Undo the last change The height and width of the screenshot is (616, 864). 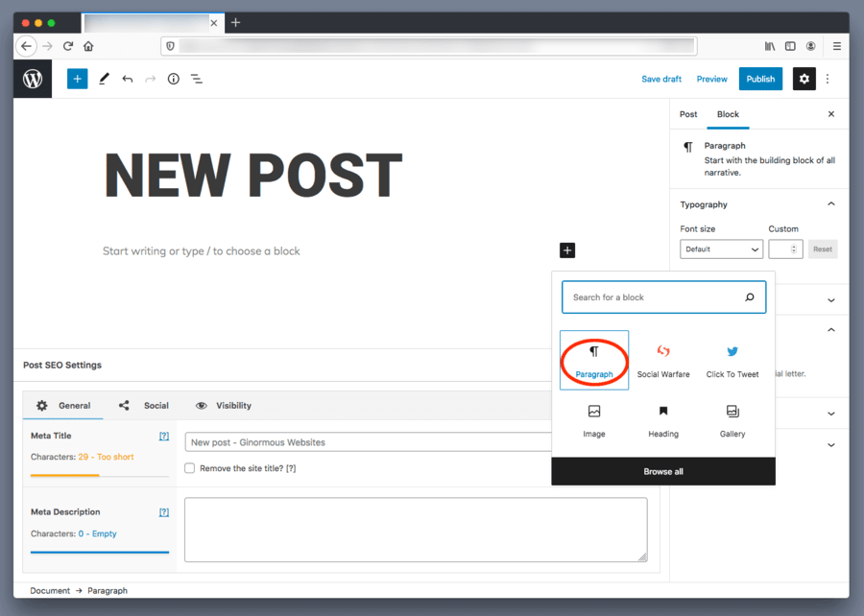coord(128,80)
